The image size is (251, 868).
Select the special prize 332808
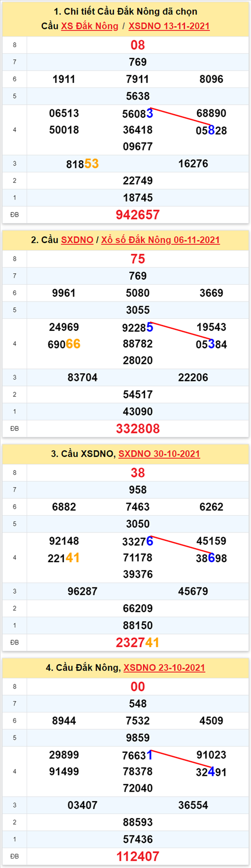coord(138,429)
